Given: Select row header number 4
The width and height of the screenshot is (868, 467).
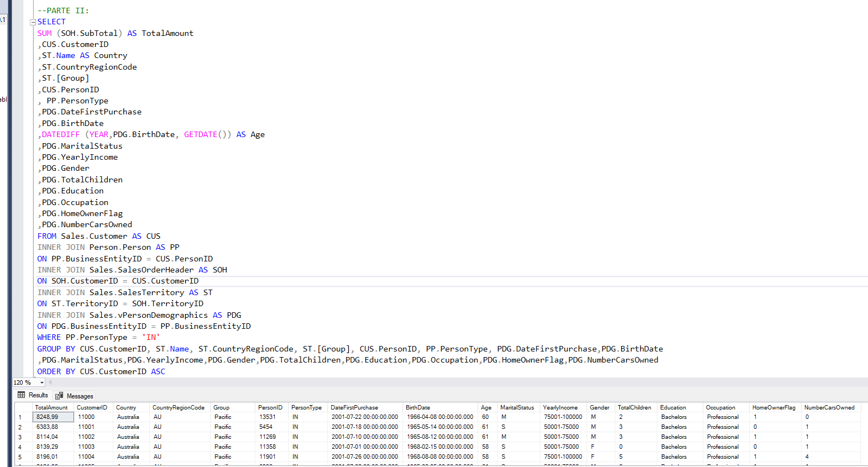Looking at the screenshot, I should 23,447.
